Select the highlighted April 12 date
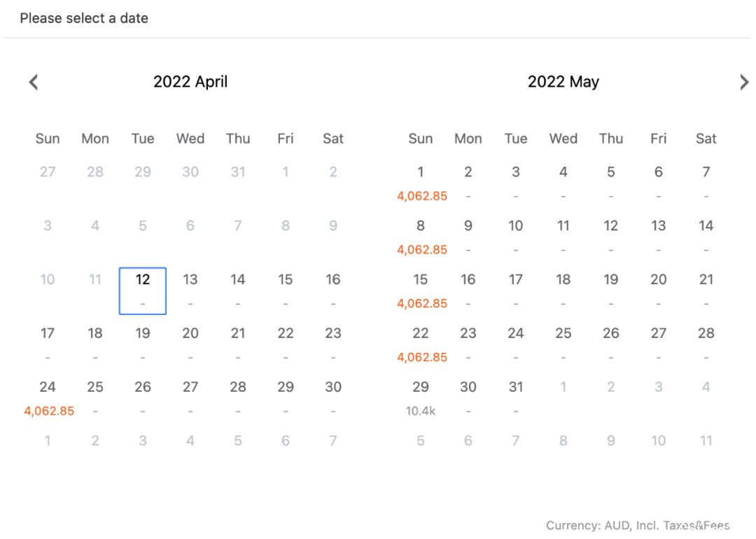 tap(143, 291)
